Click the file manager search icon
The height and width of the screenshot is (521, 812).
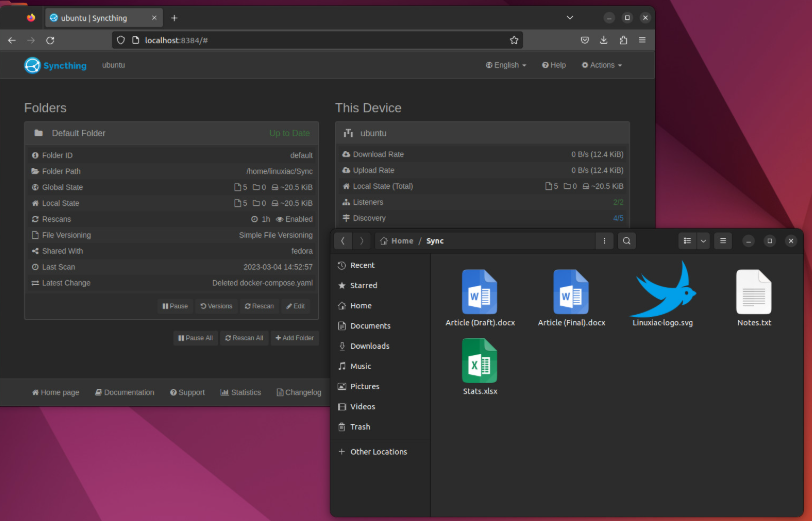click(627, 241)
